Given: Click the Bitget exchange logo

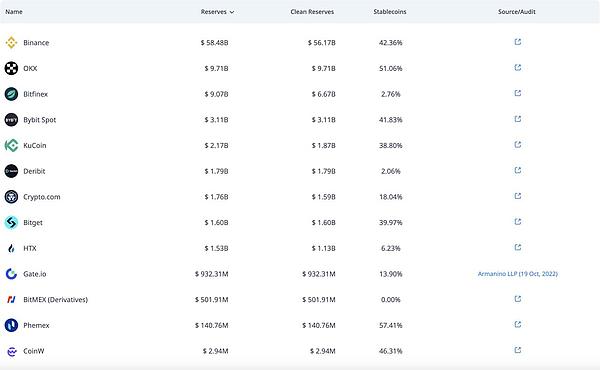Looking at the screenshot, I should [x=11, y=222].
